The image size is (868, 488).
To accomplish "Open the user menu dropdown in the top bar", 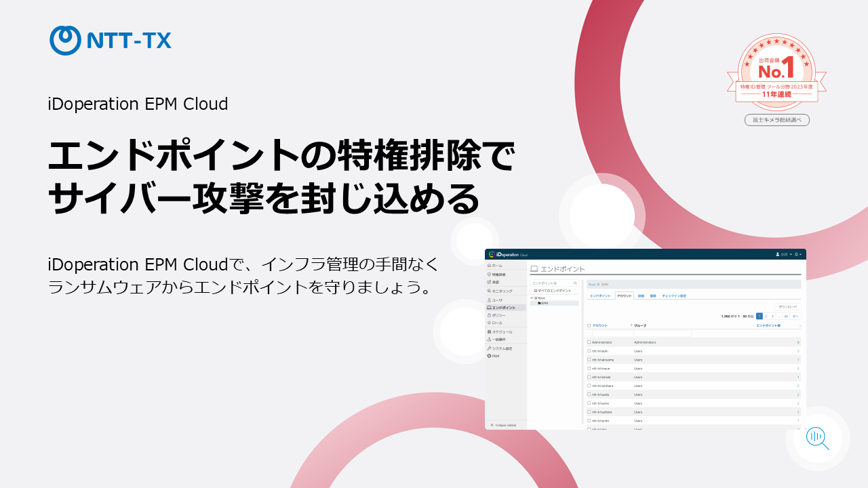I will tap(780, 253).
